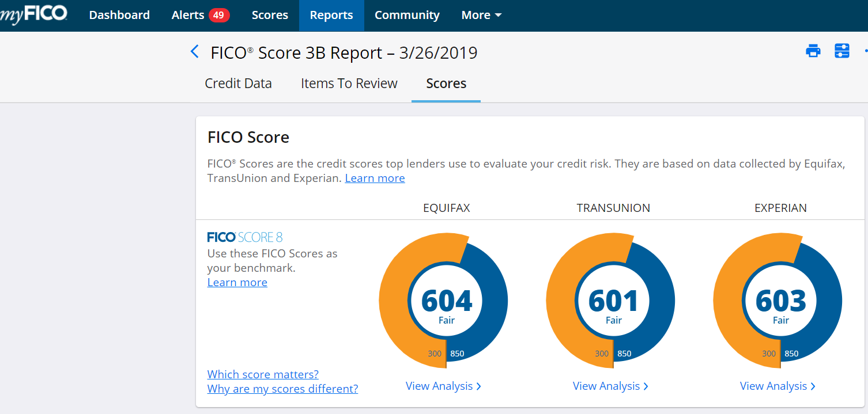The height and width of the screenshot is (414, 868).
Task: Click the EXPERIAN column header
Action: click(x=780, y=208)
